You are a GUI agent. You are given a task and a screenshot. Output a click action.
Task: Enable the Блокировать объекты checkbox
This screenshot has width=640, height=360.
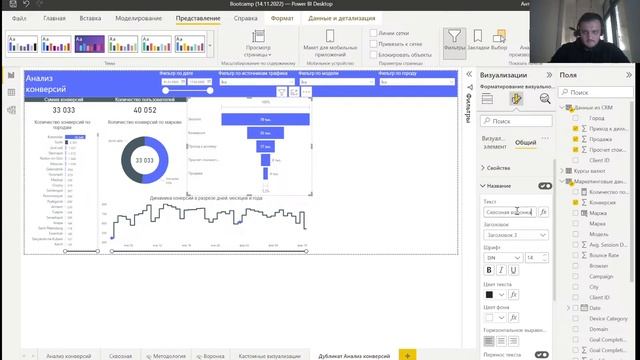[x=373, y=55]
